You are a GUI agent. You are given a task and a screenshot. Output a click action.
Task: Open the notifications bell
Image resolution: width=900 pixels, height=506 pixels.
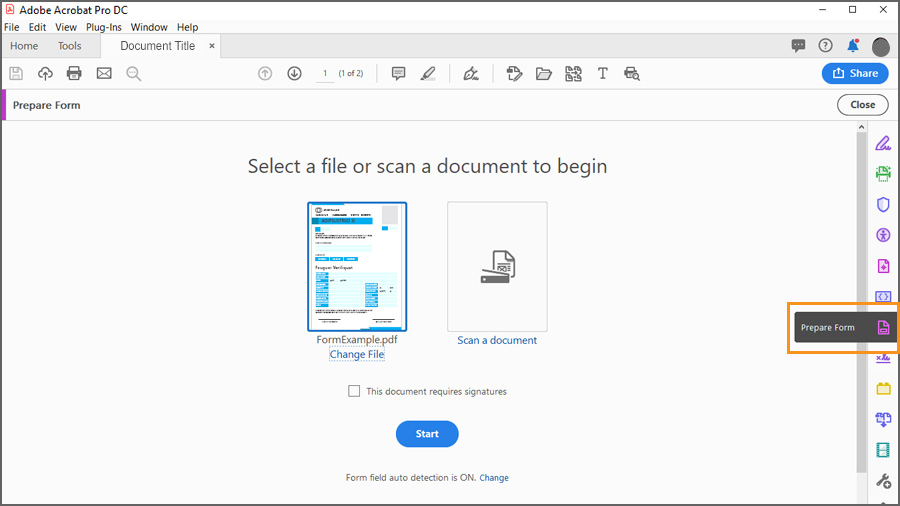click(853, 46)
